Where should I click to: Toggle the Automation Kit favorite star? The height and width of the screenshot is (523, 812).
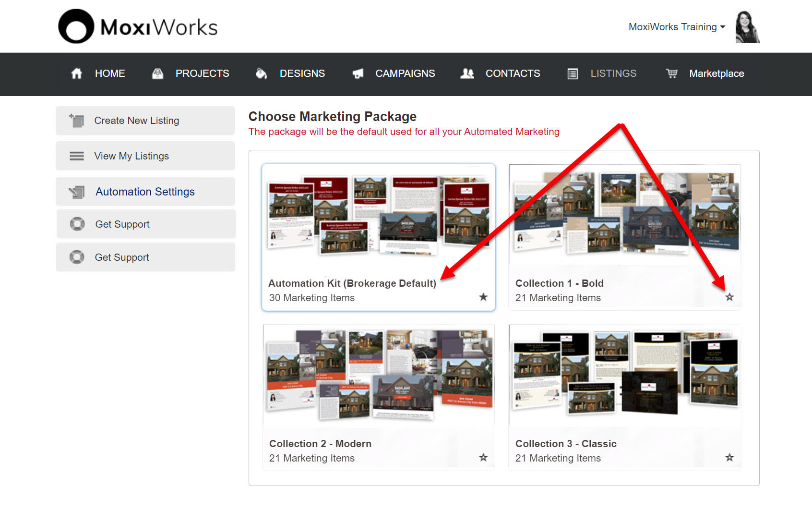[x=483, y=297]
